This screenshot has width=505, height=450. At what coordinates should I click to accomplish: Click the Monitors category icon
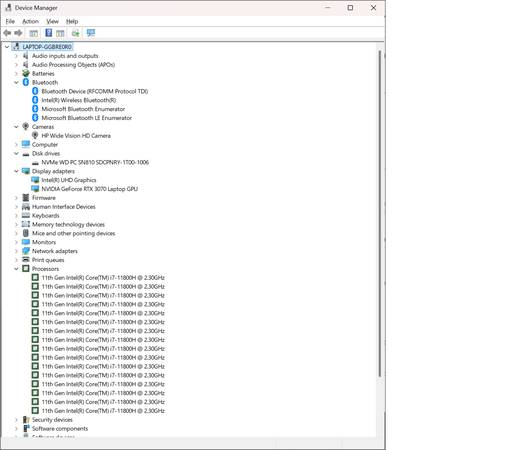point(26,242)
